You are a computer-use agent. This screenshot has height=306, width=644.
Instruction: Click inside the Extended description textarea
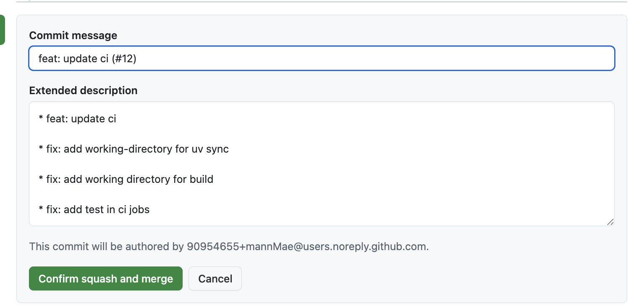coord(322,164)
